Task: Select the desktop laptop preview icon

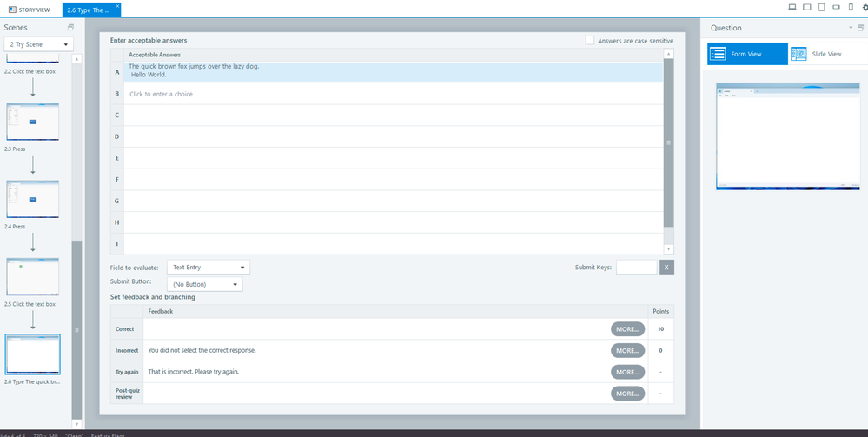Action: (x=792, y=7)
